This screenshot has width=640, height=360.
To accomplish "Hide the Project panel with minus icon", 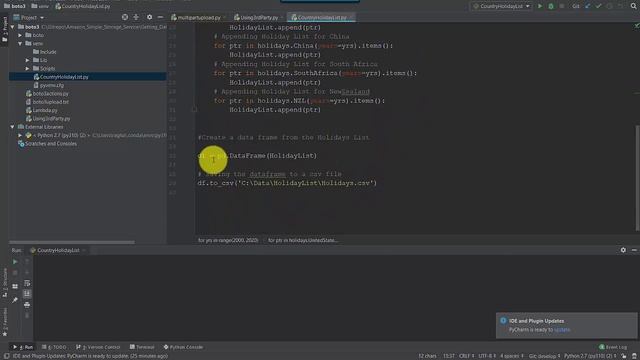I will (x=160, y=17).
